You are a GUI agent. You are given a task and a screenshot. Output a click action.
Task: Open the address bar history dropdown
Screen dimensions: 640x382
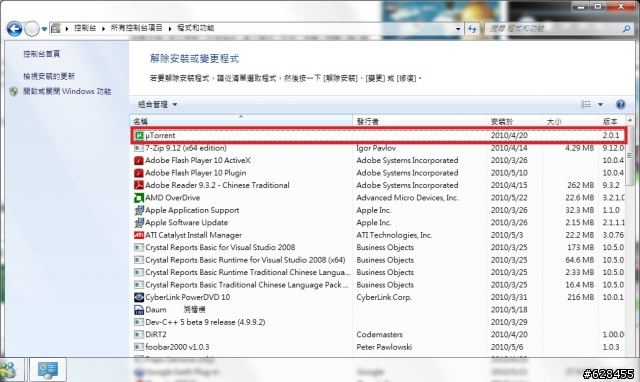click(458, 29)
